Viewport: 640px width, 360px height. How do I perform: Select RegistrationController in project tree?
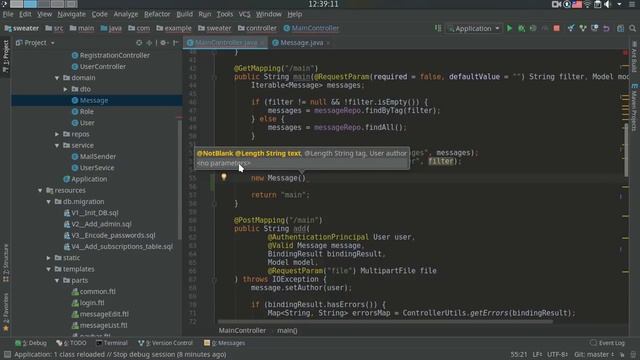(x=114, y=55)
